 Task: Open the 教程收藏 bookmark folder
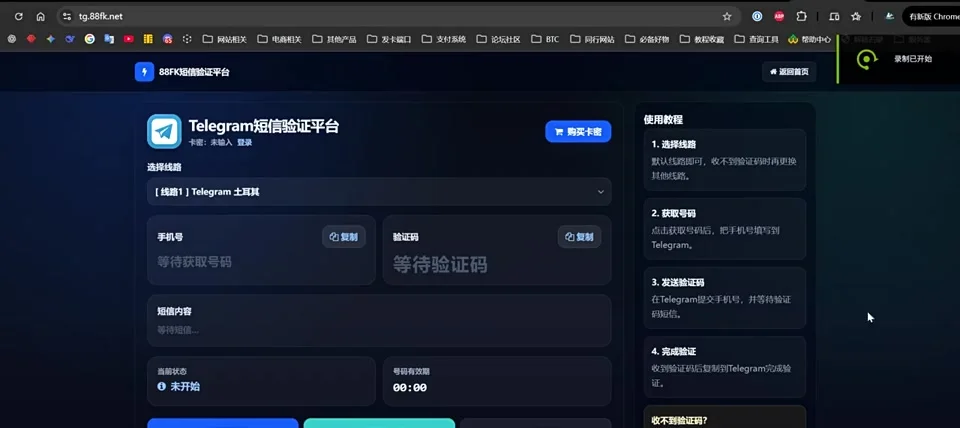point(702,39)
